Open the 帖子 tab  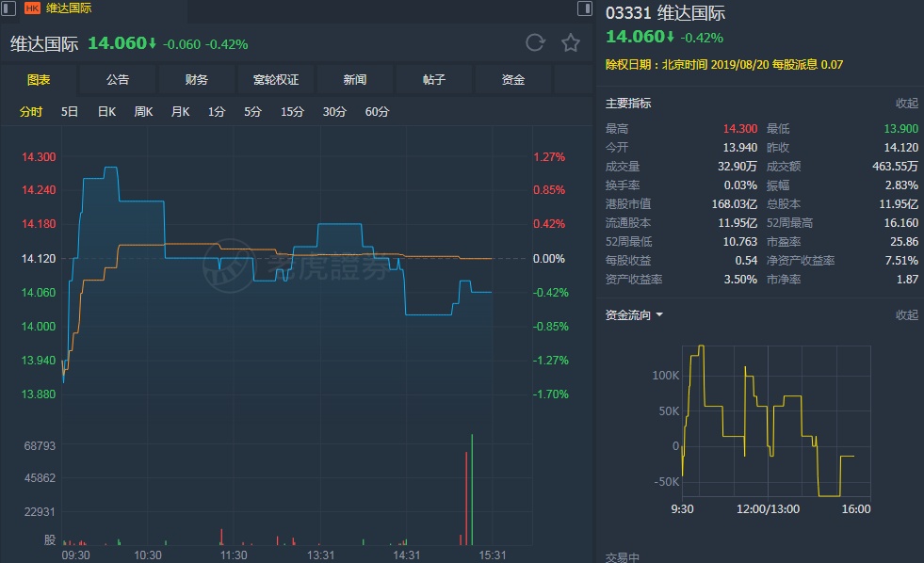(433, 79)
